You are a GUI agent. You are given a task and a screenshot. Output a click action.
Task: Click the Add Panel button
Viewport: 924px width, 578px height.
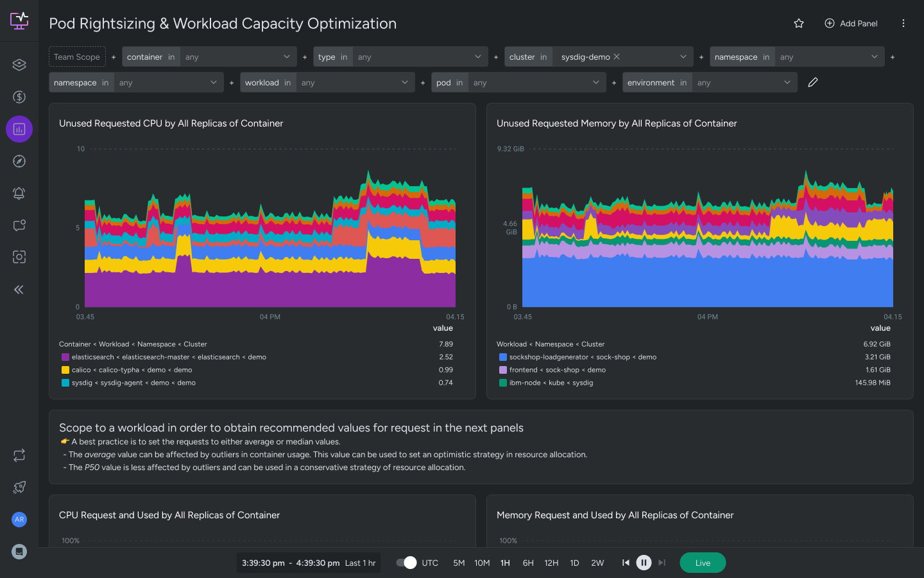coord(851,23)
